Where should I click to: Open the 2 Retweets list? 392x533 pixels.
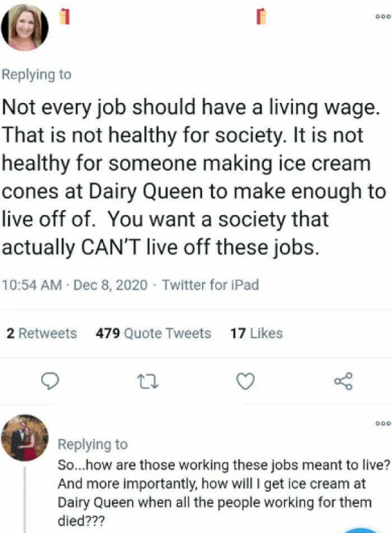click(x=42, y=334)
